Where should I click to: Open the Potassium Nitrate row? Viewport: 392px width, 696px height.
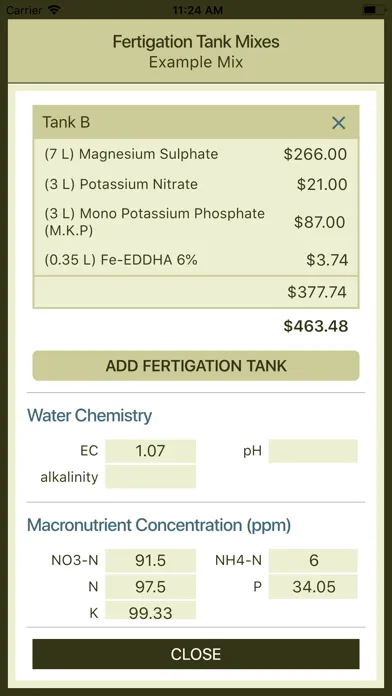click(x=196, y=184)
